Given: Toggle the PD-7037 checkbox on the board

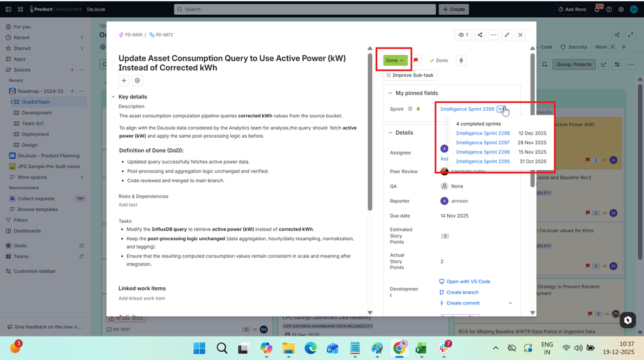Looking at the screenshot, I should click(109, 329).
